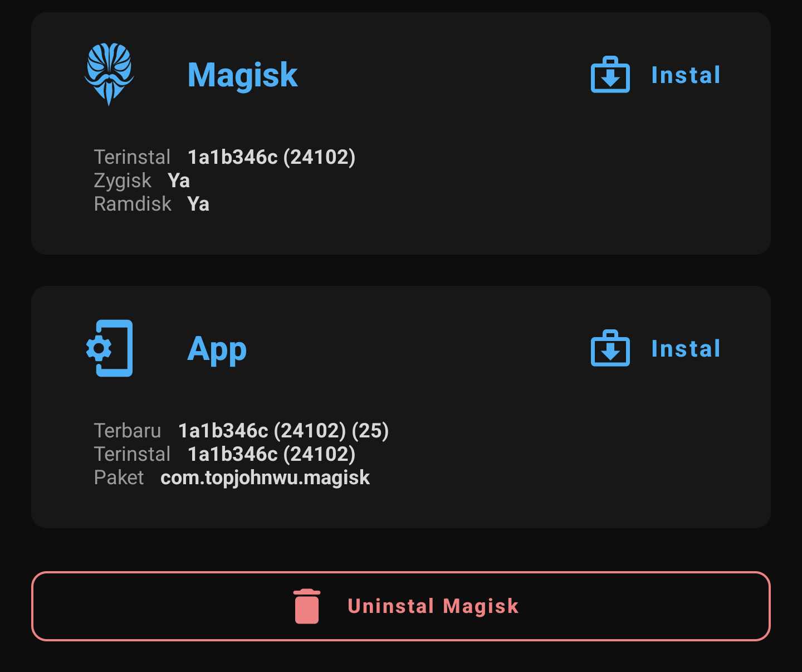Click the package name com.topjohnwu.magisk
The width and height of the screenshot is (802, 672).
point(265,478)
